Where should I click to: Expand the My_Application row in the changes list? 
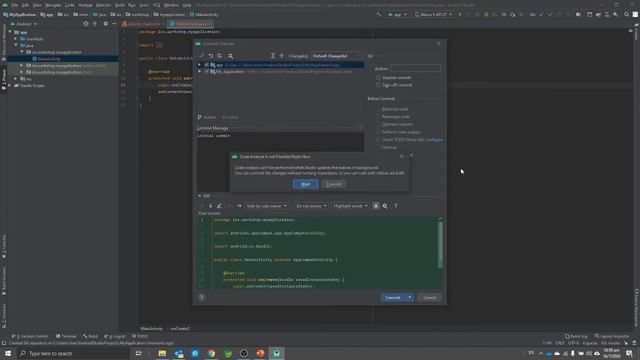200,71
